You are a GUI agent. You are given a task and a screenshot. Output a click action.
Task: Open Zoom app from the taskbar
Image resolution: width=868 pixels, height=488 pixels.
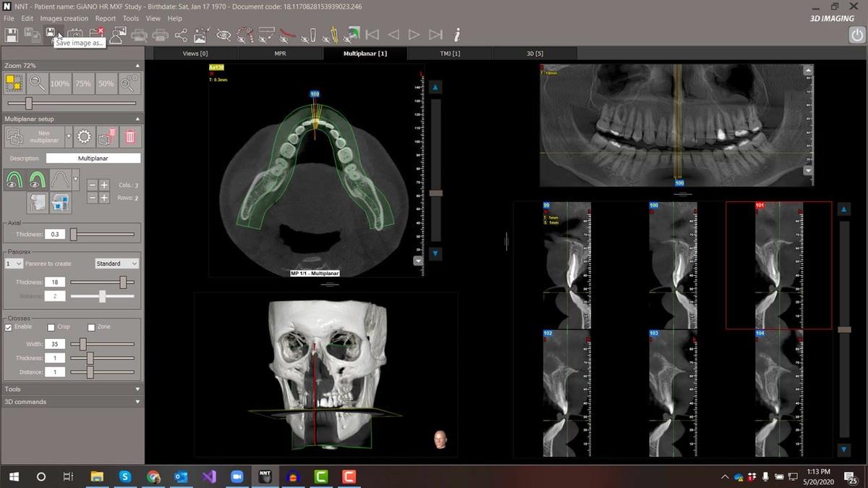tap(237, 476)
